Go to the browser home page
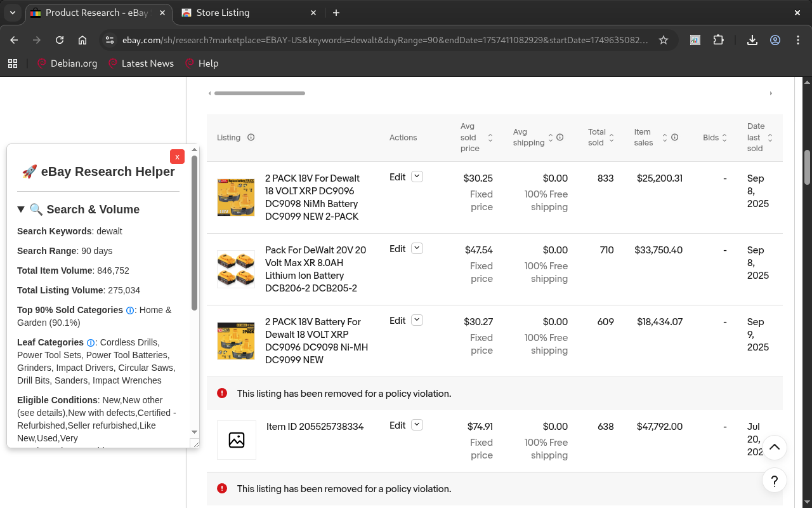 pos(82,40)
